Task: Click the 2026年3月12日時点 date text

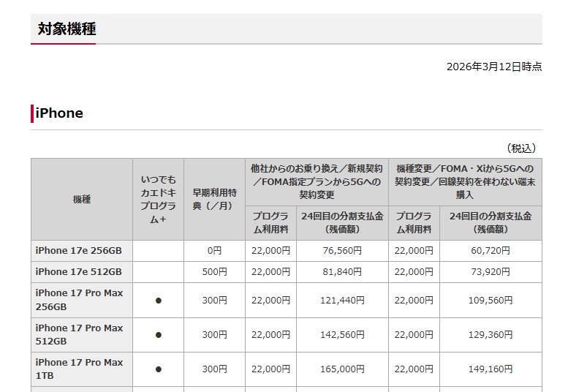Action: click(x=494, y=67)
